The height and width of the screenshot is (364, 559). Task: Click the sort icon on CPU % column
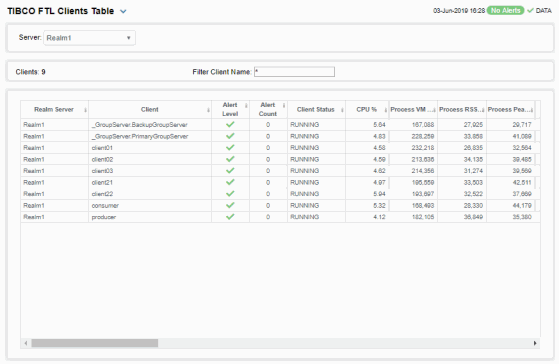coord(385,110)
